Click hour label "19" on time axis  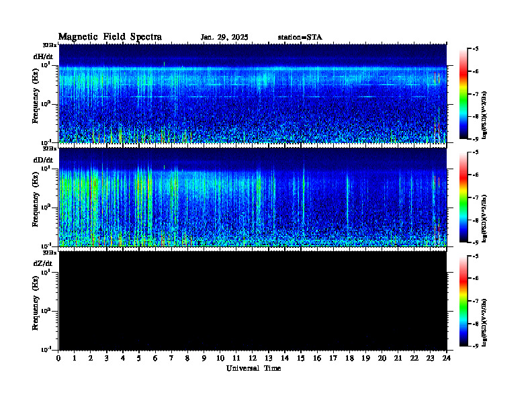(365, 358)
